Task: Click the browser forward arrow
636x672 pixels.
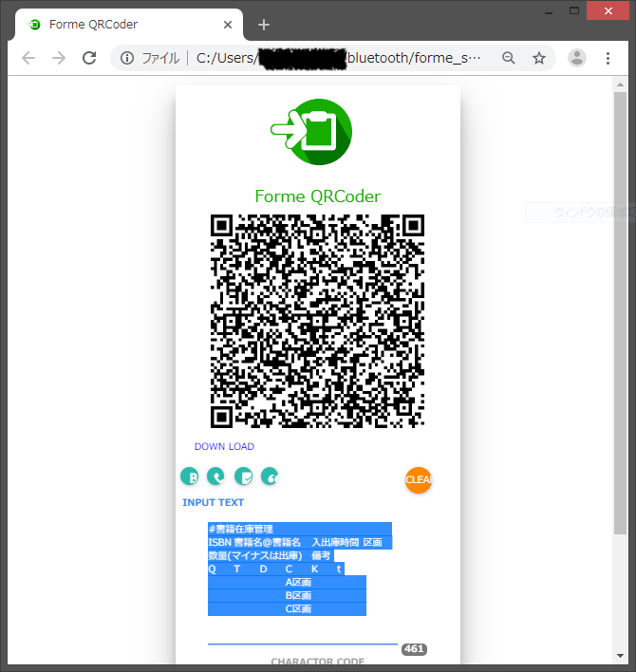Action: click(x=59, y=58)
